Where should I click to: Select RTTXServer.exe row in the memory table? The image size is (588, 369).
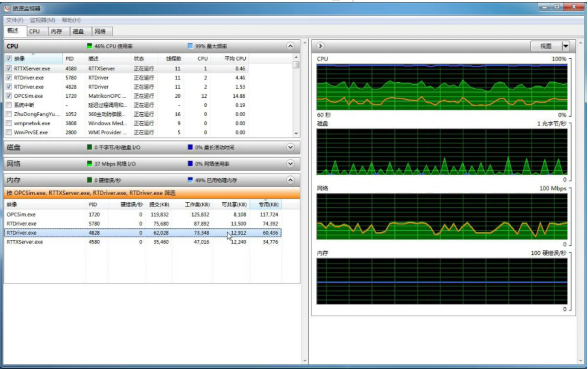point(142,242)
